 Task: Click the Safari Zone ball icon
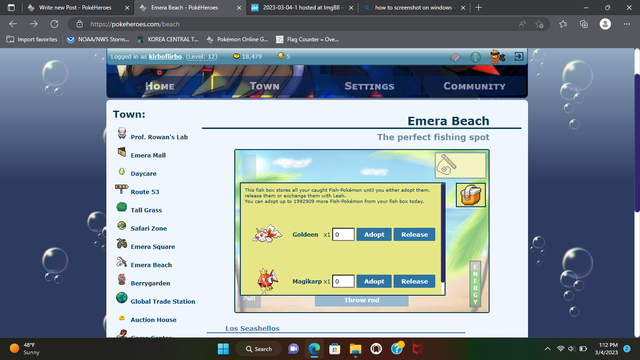(x=122, y=225)
